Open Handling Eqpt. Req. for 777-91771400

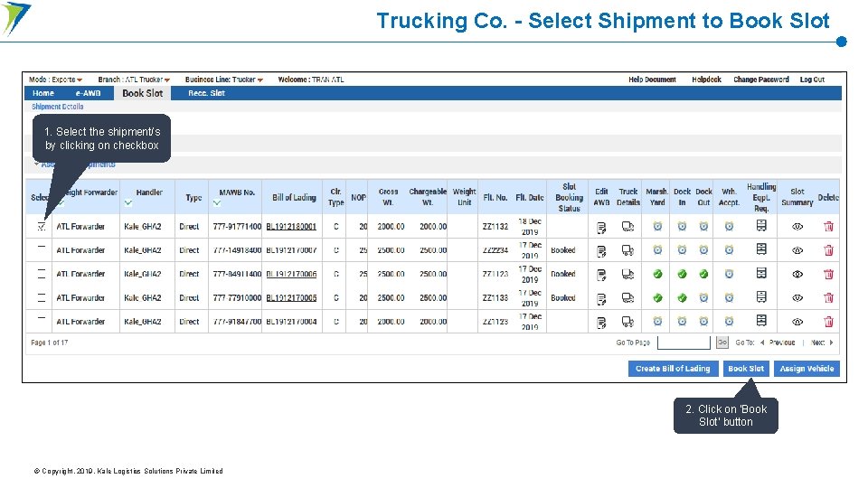761,225
